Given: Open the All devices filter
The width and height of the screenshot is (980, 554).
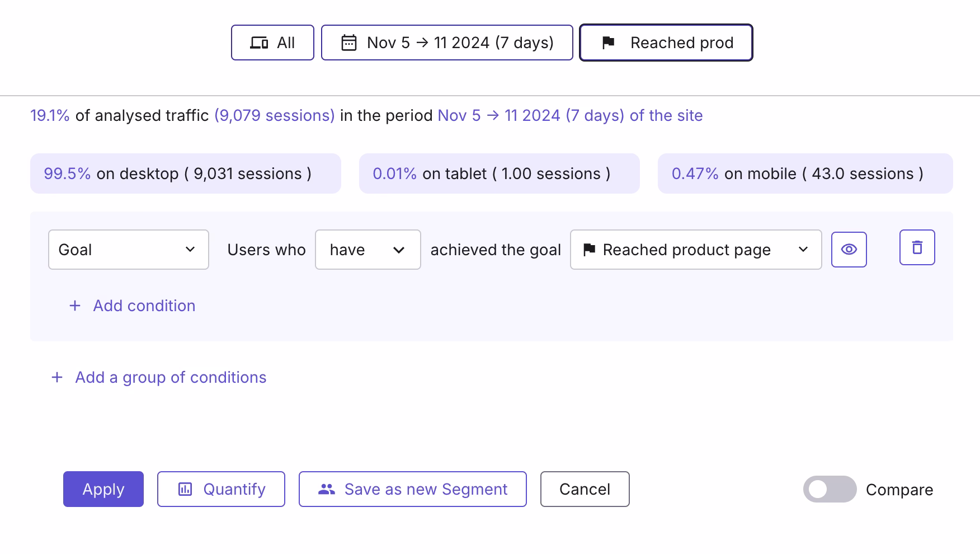Looking at the screenshot, I should coord(272,43).
